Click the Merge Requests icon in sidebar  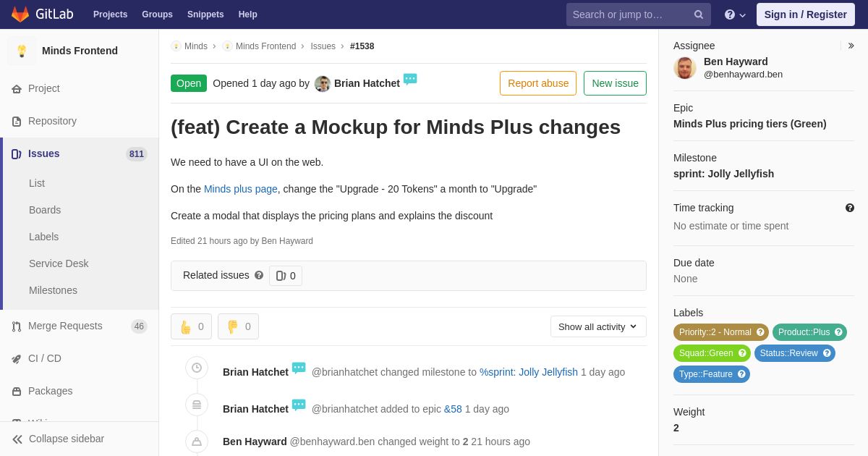click(x=17, y=326)
